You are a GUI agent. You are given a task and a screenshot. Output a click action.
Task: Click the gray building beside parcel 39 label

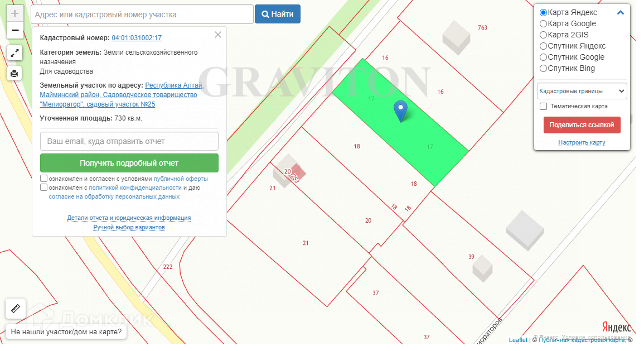tap(482, 268)
